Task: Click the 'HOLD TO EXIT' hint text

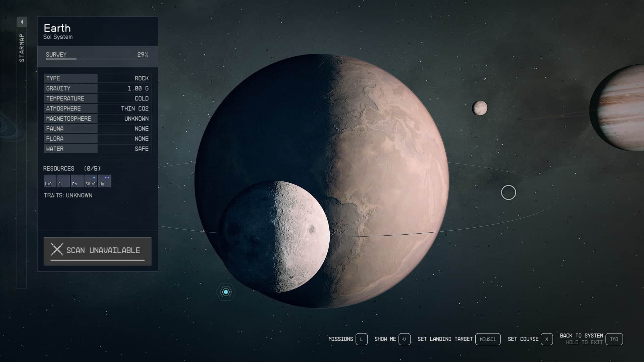Action: pos(584,343)
